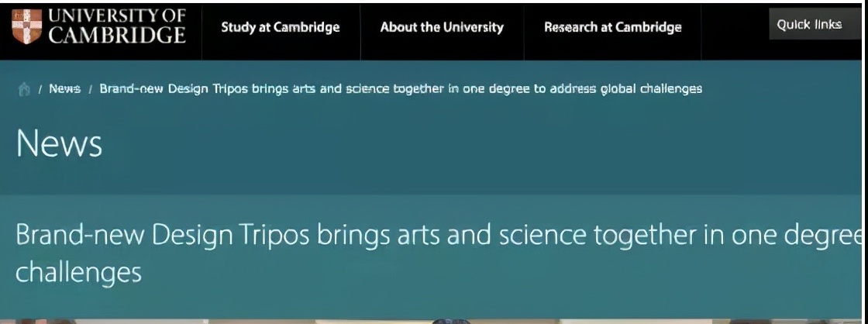Open the About the University menu
Screen dimensions: 868x324
pos(442,27)
